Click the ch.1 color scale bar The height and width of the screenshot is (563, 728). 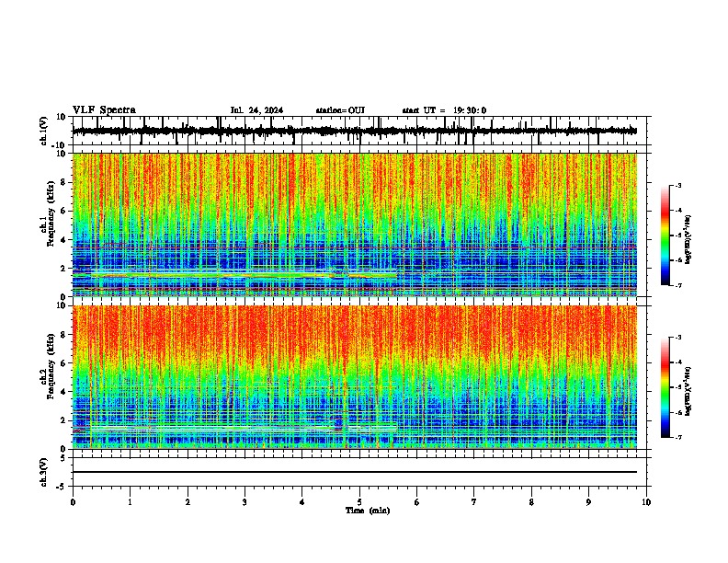point(665,236)
